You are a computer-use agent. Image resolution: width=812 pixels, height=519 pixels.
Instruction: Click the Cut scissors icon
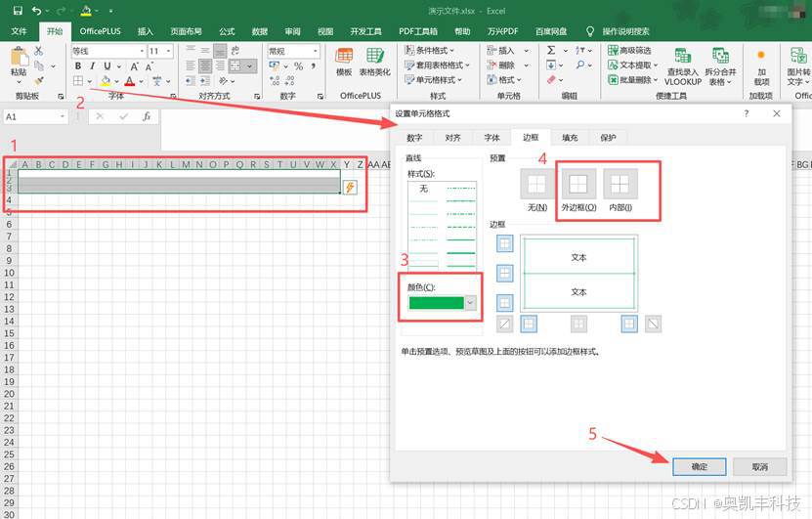[x=39, y=51]
